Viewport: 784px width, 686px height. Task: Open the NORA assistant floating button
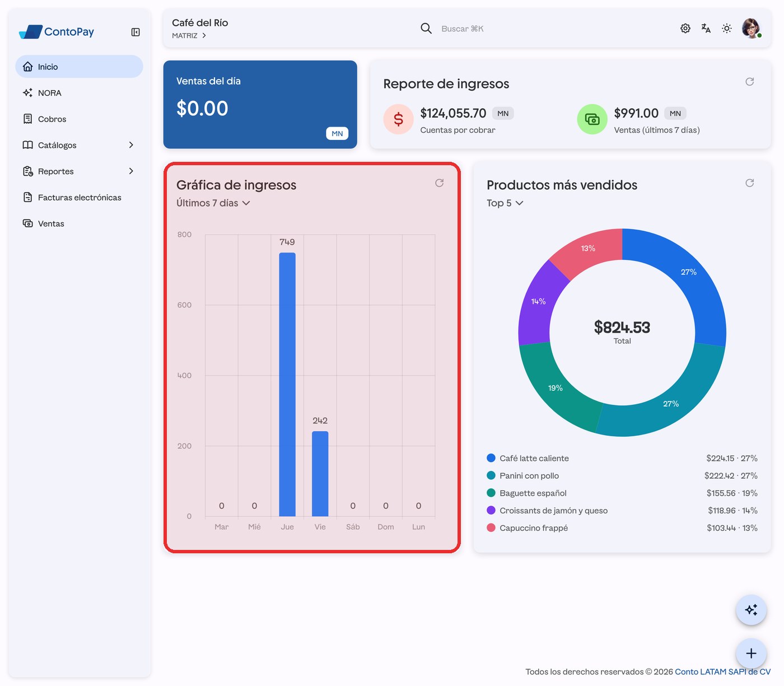click(x=751, y=610)
